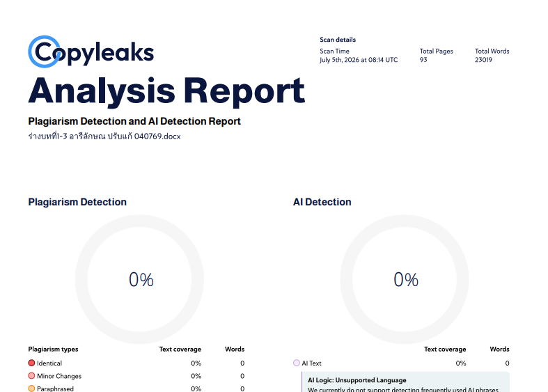
Task: Click the AI Detection section heading
Action: coord(322,202)
